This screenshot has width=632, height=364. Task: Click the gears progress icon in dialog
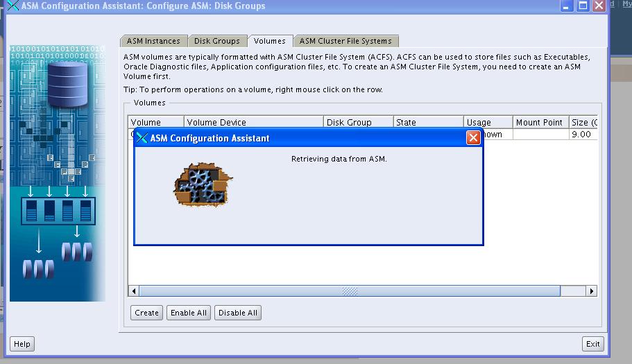click(203, 185)
